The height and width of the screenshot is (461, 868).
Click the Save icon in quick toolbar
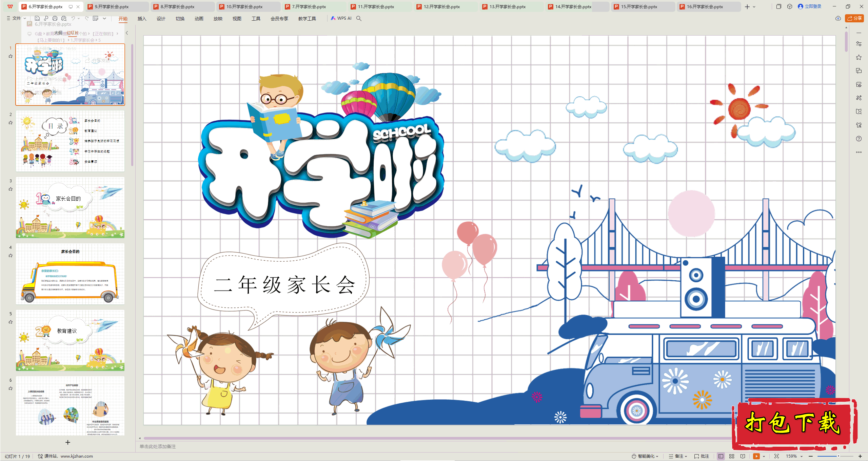pos(37,18)
